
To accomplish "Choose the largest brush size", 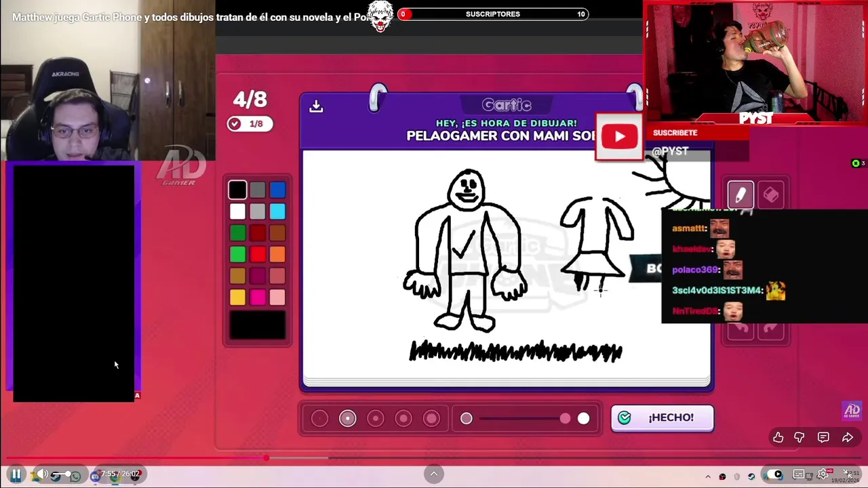I will 431,419.
